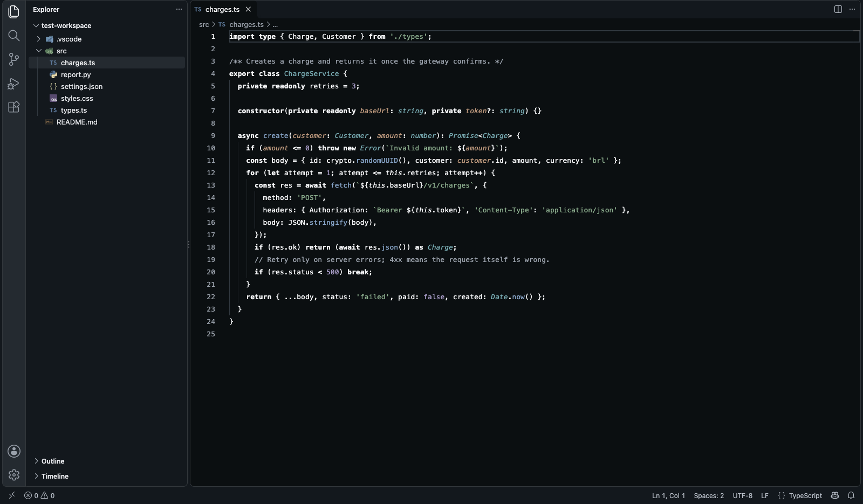Image resolution: width=863 pixels, height=504 pixels.
Task: Open the Extensions view
Action: (x=14, y=107)
